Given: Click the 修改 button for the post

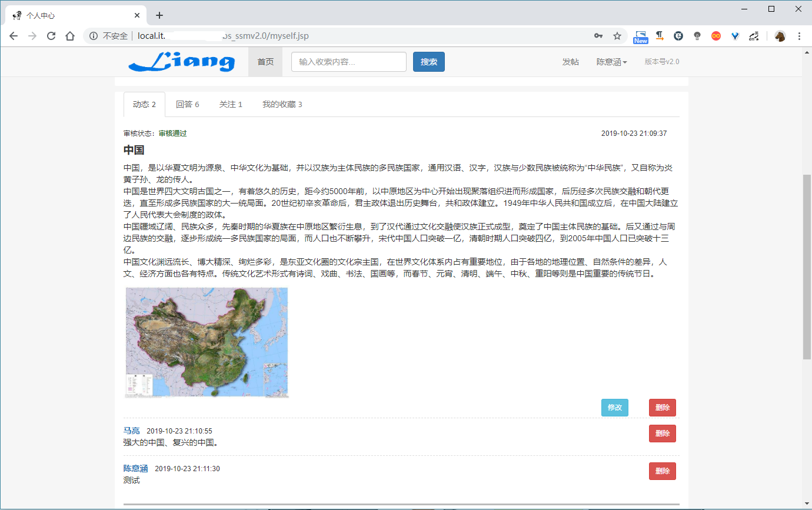Looking at the screenshot, I should pyautogui.click(x=615, y=408).
